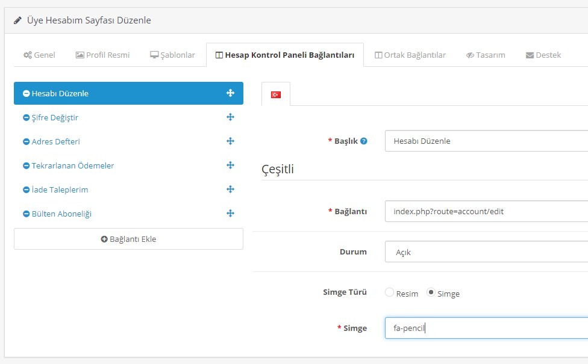
Task: Click the remove icon beside Tekrarlanan Ödemeler
Action: click(27, 165)
